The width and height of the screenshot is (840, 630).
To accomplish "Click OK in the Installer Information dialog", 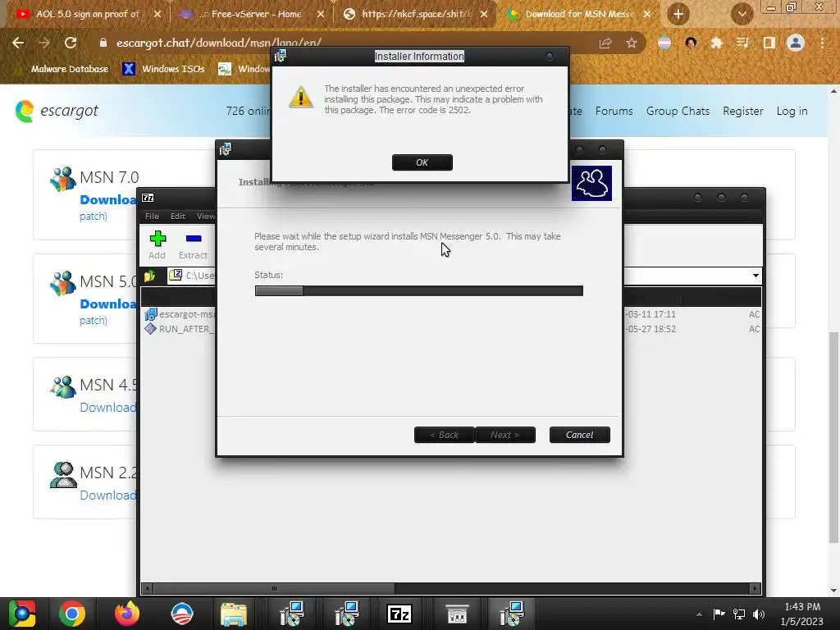I will pyautogui.click(x=422, y=162).
